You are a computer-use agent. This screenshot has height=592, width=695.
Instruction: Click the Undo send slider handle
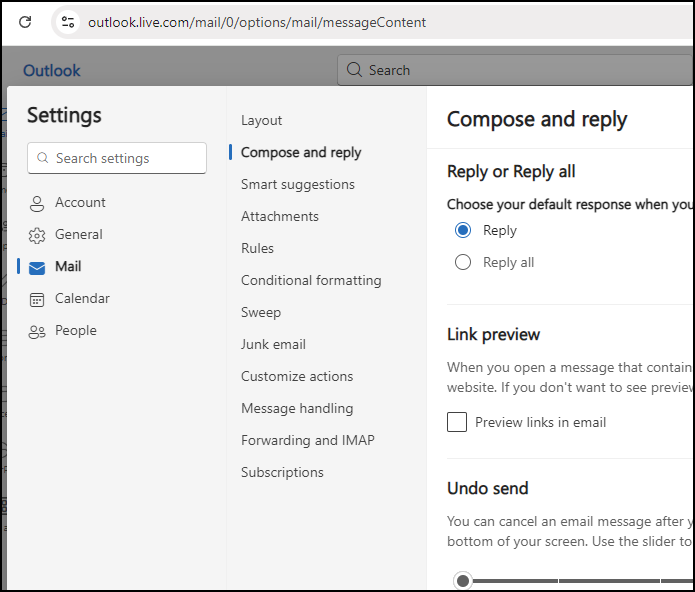[463, 580]
